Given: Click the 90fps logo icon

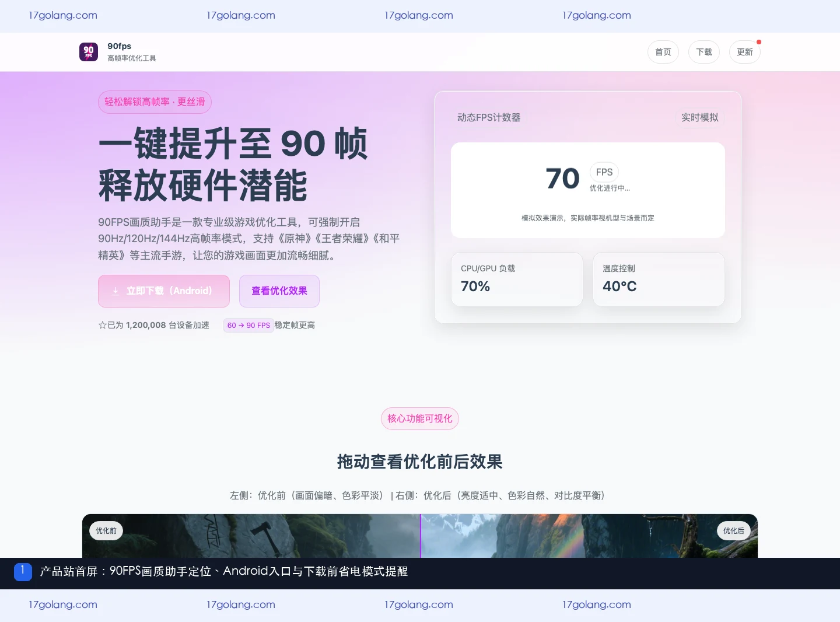Looking at the screenshot, I should [89, 52].
